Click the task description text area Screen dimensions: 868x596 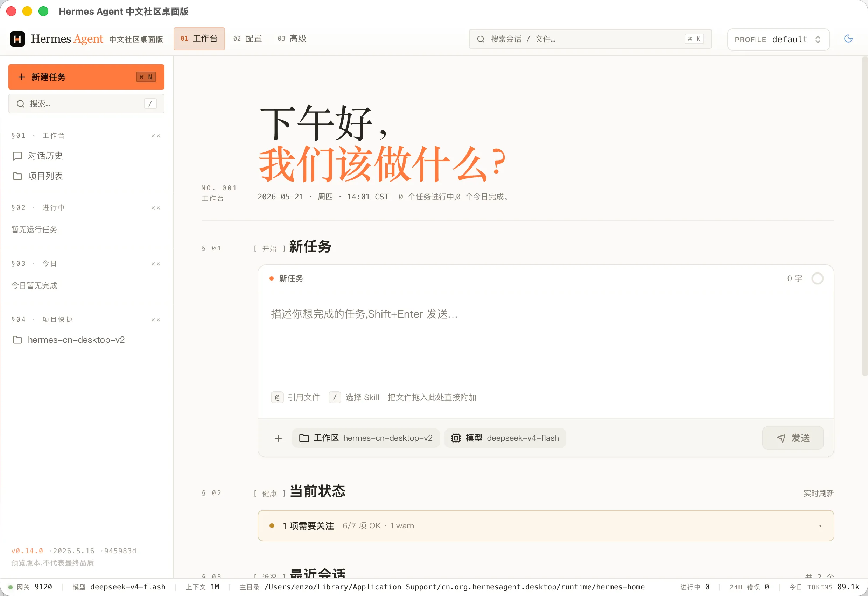click(x=546, y=340)
